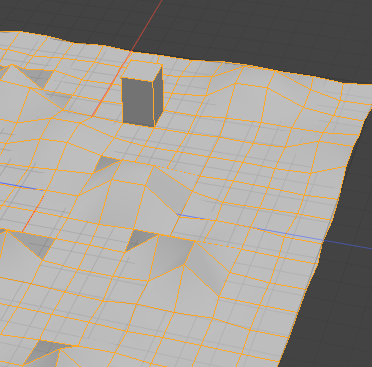This screenshot has height=367, width=372.
Task: Click the blue axis line outside mesh's right edge
Action: pyautogui.click(x=347, y=244)
